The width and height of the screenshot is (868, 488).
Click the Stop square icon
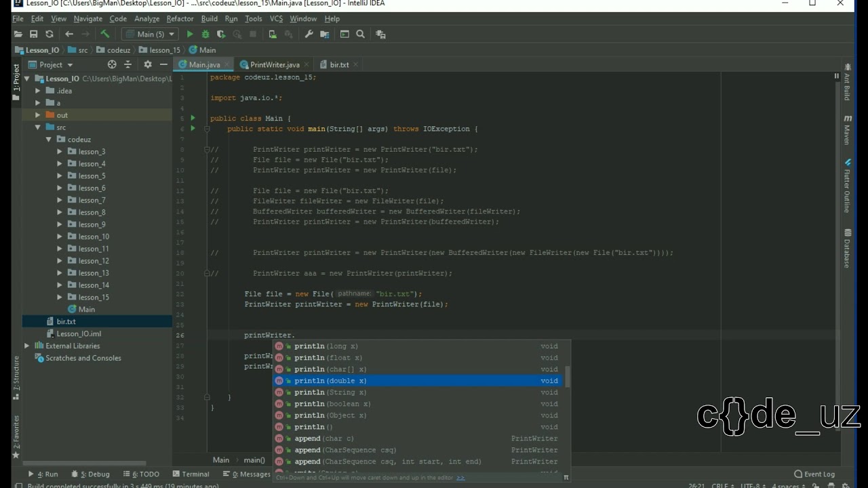253,34
